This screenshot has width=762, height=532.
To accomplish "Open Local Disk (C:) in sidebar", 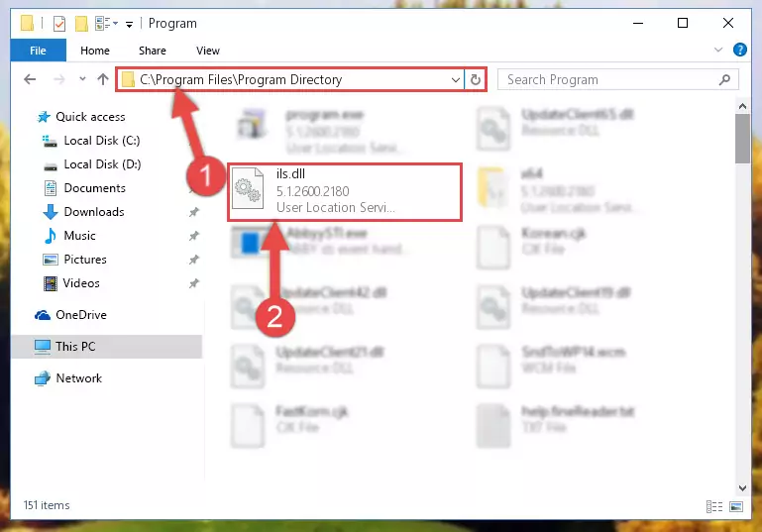I will [x=91, y=141].
